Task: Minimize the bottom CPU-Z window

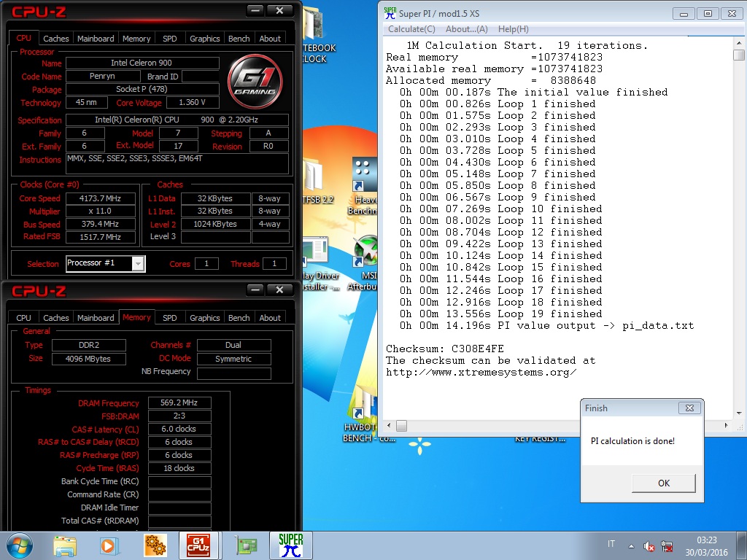Action: click(255, 289)
